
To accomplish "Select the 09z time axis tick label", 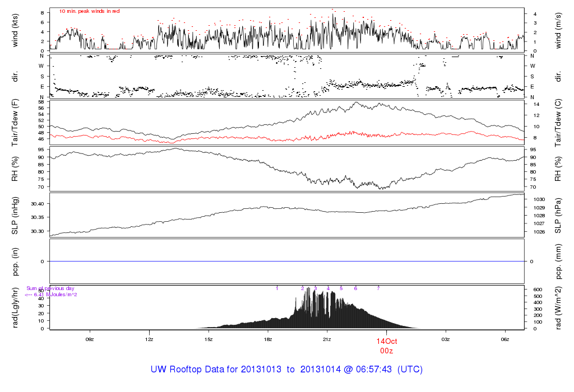I will click(90, 339).
